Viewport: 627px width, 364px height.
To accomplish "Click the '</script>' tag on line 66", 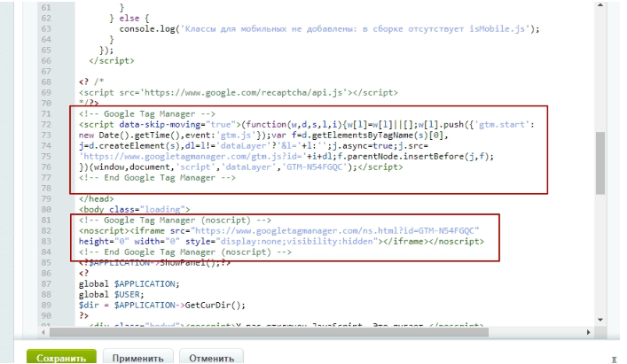I will click(112, 60).
